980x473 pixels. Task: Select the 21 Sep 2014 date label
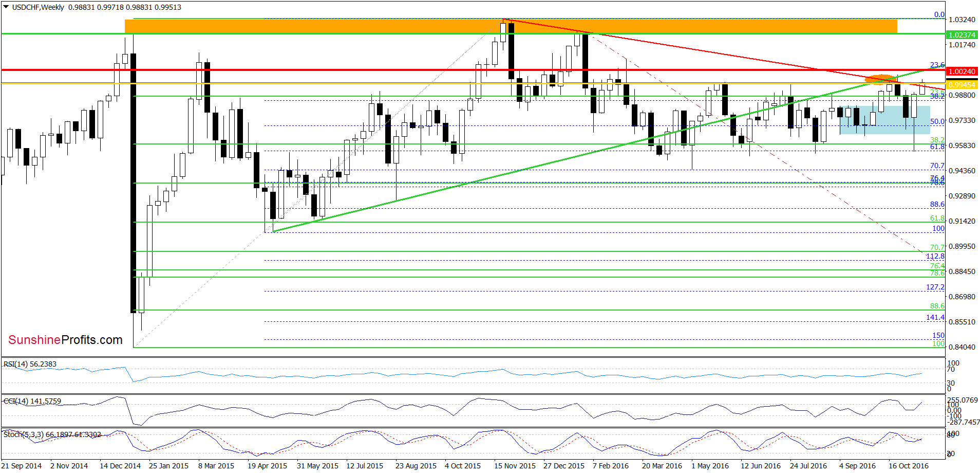(22, 466)
